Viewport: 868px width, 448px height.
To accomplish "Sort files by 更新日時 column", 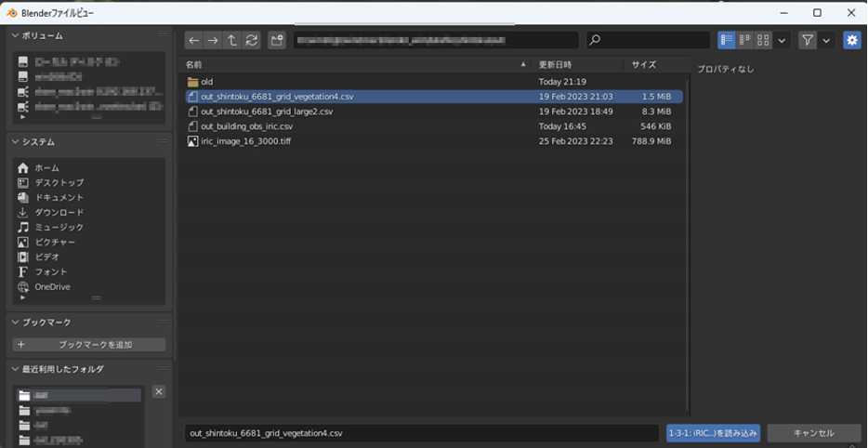I will coord(578,65).
